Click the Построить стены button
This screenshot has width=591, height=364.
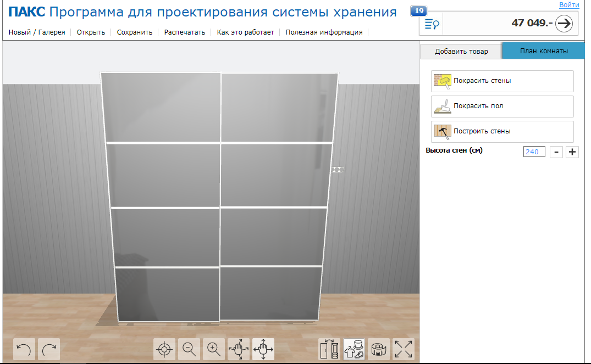pyautogui.click(x=502, y=131)
